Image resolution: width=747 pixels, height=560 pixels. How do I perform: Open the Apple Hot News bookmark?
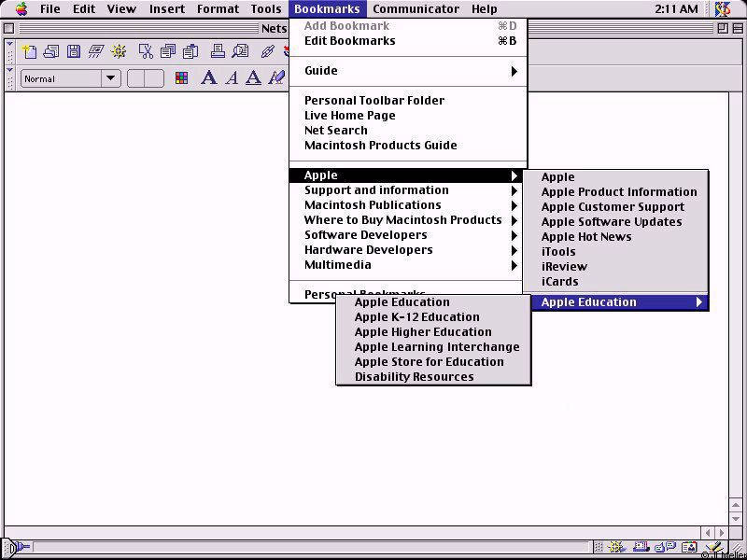[x=586, y=237]
